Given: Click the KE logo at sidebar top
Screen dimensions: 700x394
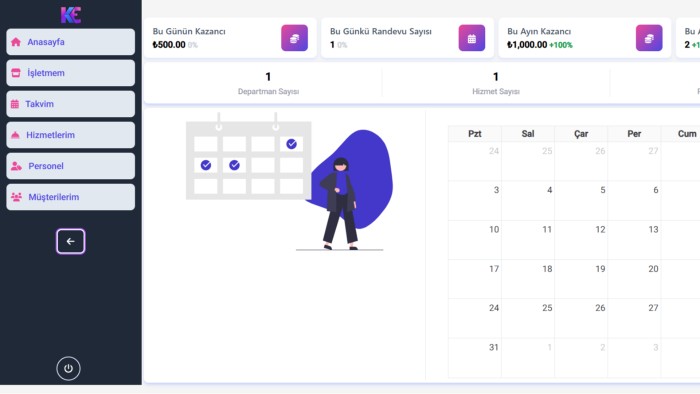Looking at the screenshot, I should click(x=71, y=15).
